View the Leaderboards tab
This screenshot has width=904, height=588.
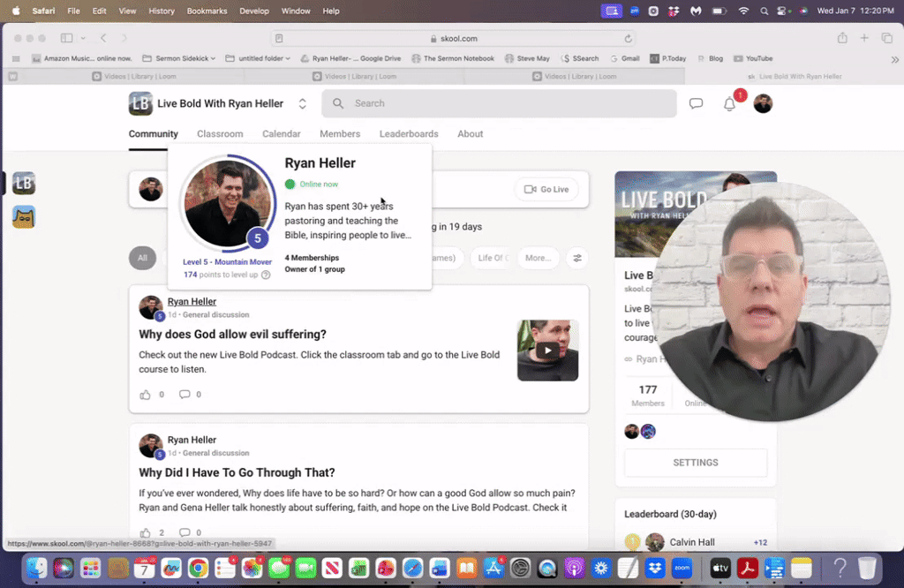tap(409, 133)
